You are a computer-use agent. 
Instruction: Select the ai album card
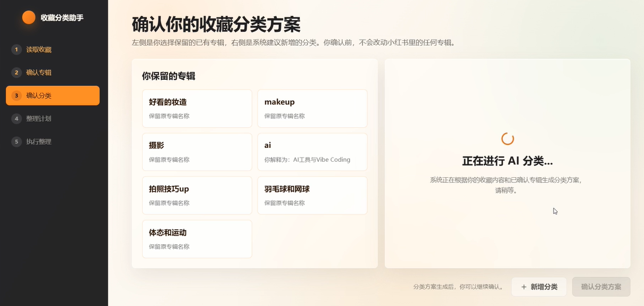pyautogui.click(x=312, y=152)
